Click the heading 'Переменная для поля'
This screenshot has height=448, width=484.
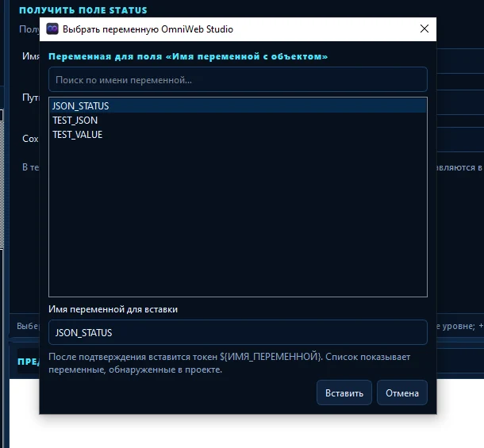click(x=188, y=56)
